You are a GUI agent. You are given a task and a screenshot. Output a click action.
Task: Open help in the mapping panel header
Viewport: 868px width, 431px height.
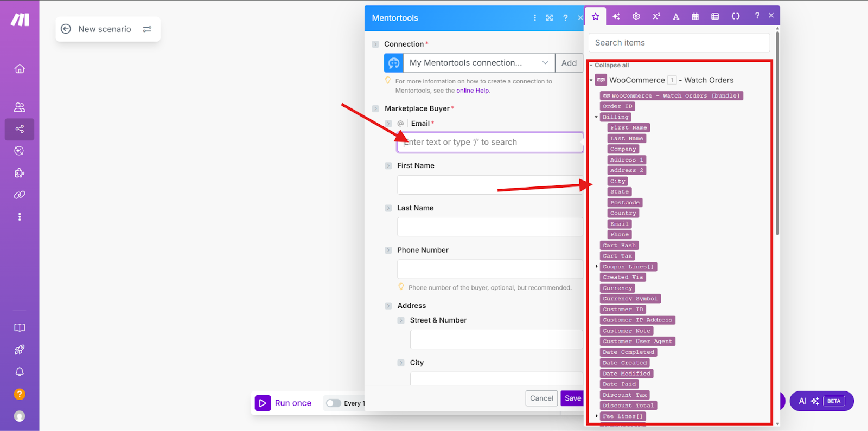(x=757, y=16)
